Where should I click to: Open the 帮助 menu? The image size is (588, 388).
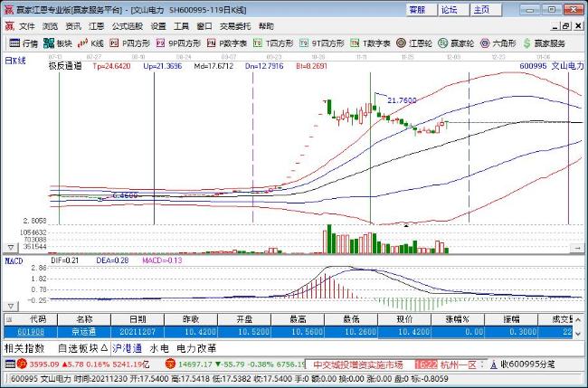tap(266, 26)
